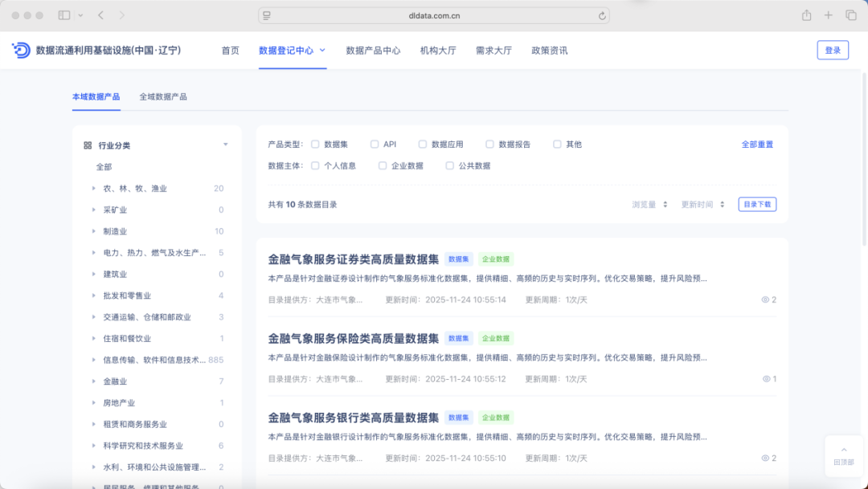The width and height of the screenshot is (868, 489).
Task: Expand the 金融业 category tree item
Action: point(94,381)
